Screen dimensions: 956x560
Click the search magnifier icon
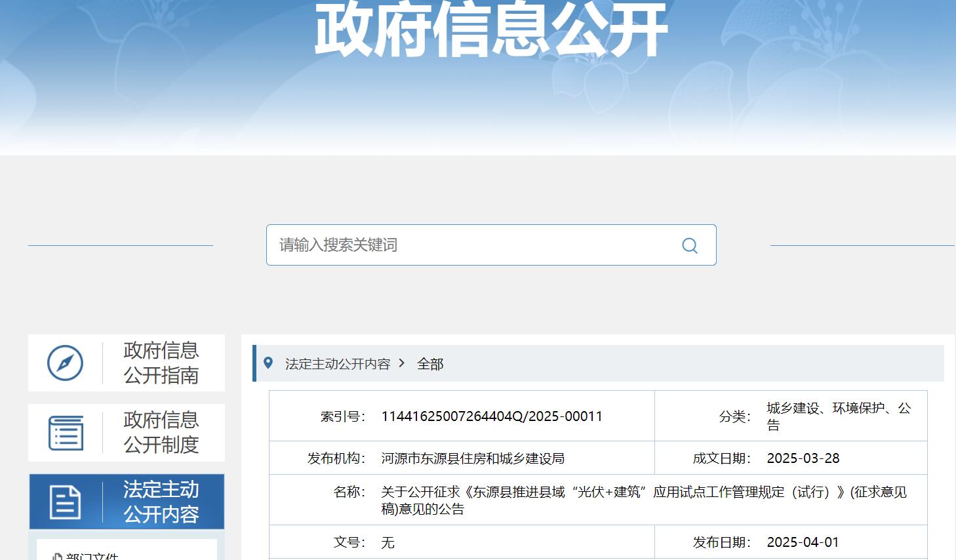coord(689,245)
